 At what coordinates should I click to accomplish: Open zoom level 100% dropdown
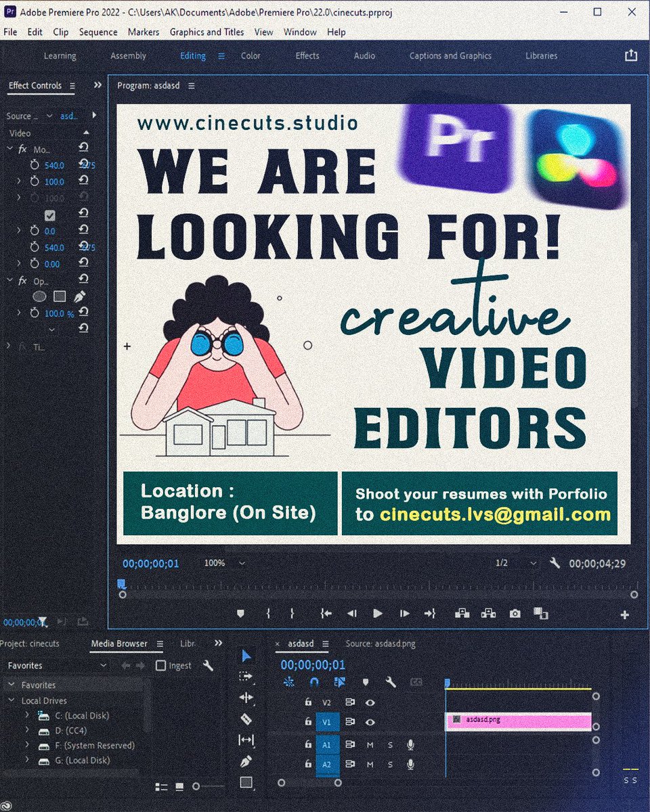pyautogui.click(x=242, y=563)
